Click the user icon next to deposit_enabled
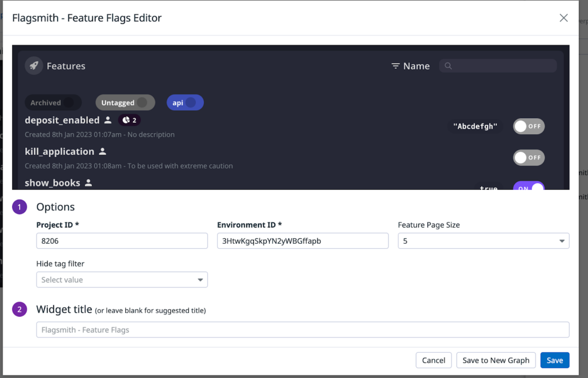This screenshot has width=588, height=378. point(108,120)
